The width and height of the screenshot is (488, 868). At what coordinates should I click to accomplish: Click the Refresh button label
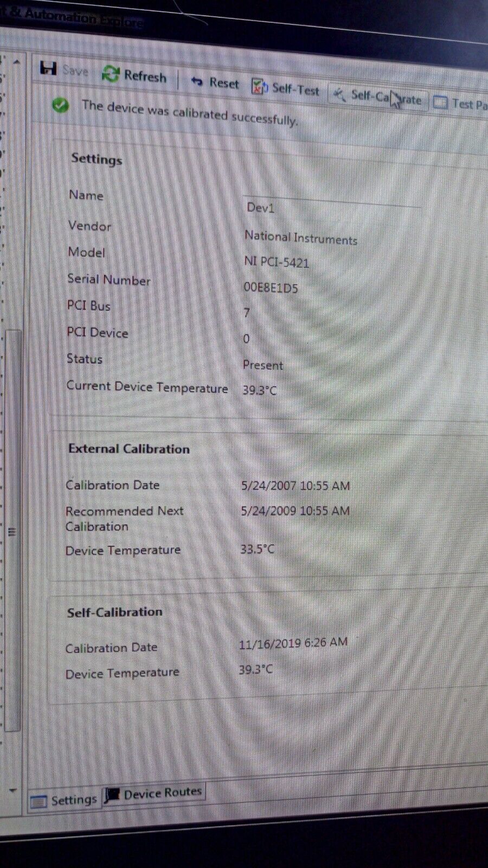click(145, 76)
